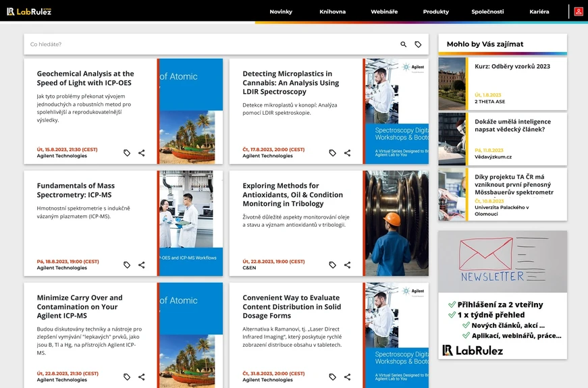Click date 'Út, 22.8.2023, 21:30 (CEST)'
The height and width of the screenshot is (388, 588).
click(x=68, y=373)
